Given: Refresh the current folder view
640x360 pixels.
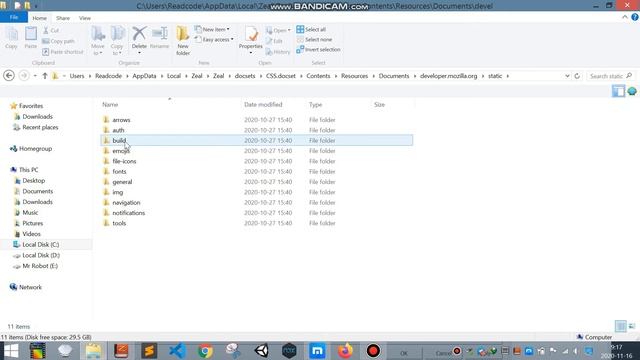Looking at the screenshot, I should tap(577, 76).
